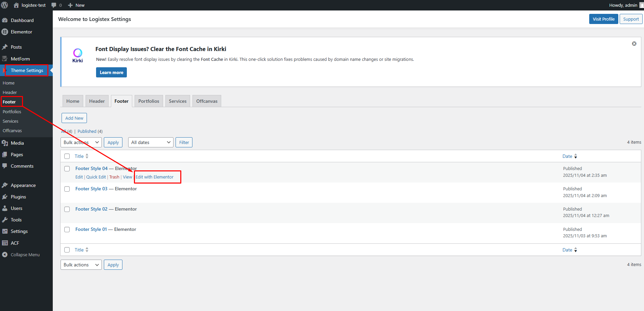Select the Footer Style 02 checkbox
Image resolution: width=644 pixels, height=311 pixels.
click(x=67, y=209)
